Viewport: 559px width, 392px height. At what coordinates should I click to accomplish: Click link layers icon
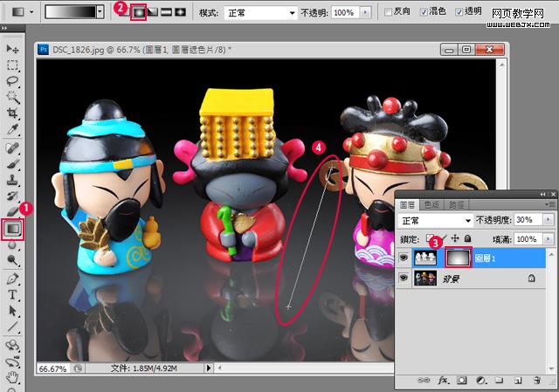pos(423,381)
